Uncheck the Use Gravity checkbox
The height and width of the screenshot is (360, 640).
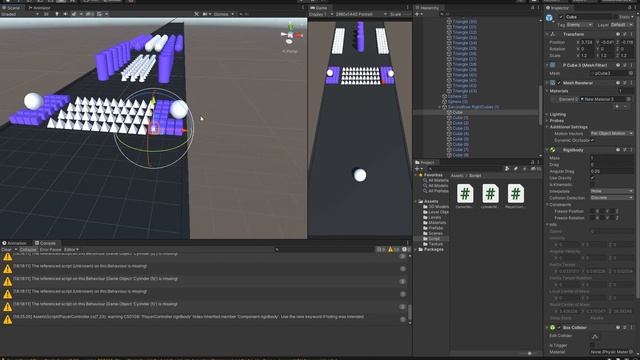click(x=593, y=178)
